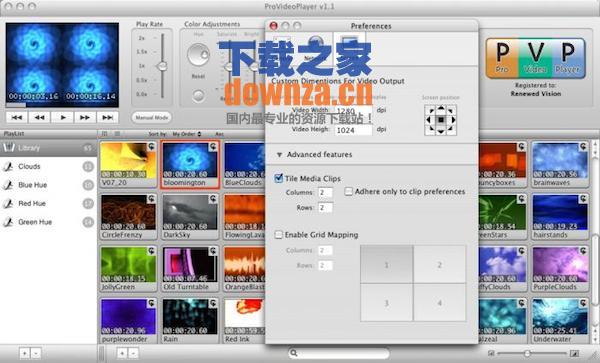The height and width of the screenshot is (363, 600).
Task: Select grid mapping cell 1
Action: point(387,264)
